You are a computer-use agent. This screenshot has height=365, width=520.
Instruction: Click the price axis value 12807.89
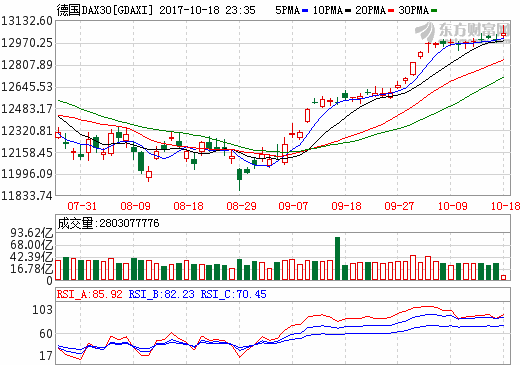click(27, 65)
